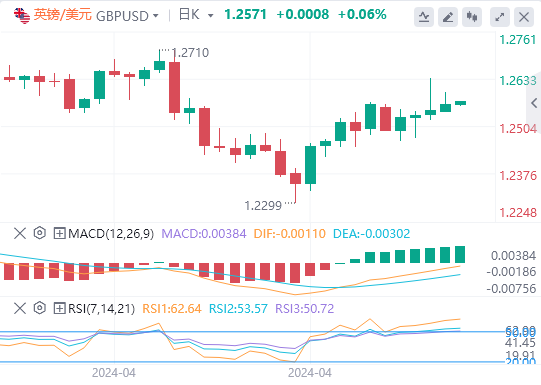Viewport: 541px width, 385px height.
Task: Collapse the right side panel arrow
Action: (534, 103)
